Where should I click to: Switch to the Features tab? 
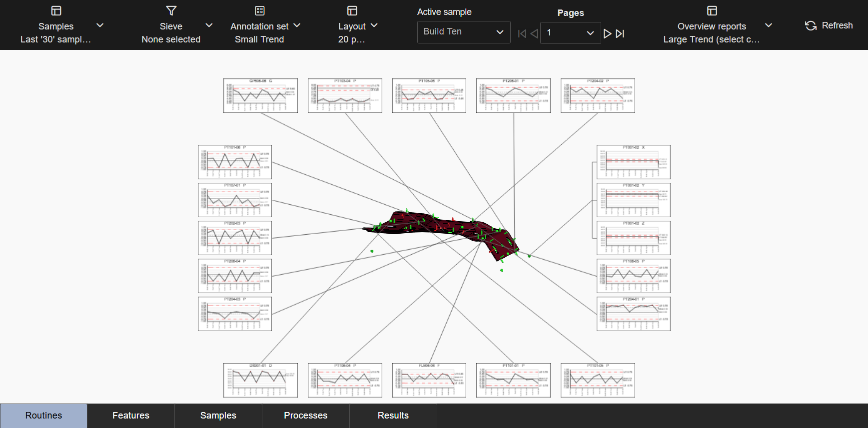click(x=131, y=416)
